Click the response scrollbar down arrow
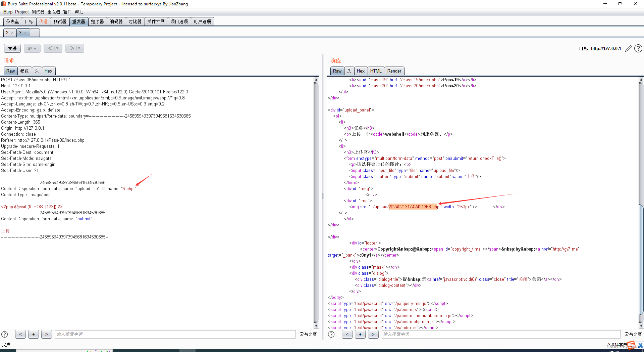Screen dimensions: 644x352 click(x=641, y=326)
